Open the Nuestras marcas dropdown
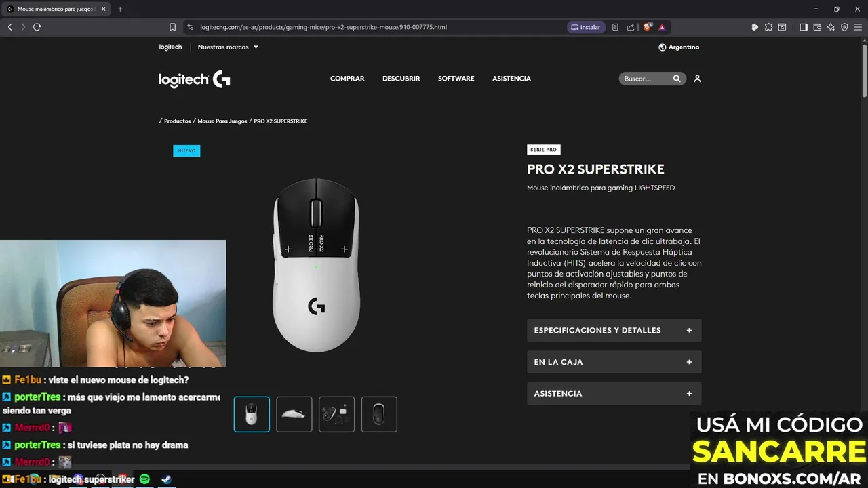The image size is (868, 488). pos(228,47)
